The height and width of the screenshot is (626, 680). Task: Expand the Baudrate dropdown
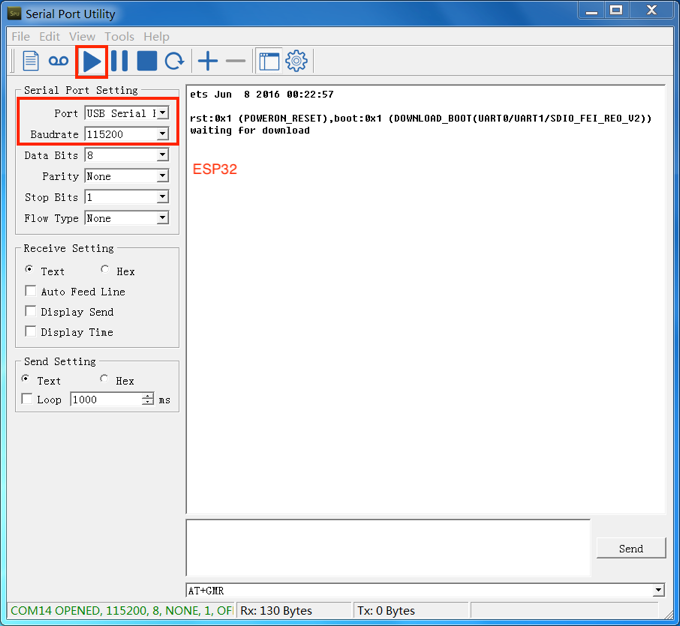(162, 134)
